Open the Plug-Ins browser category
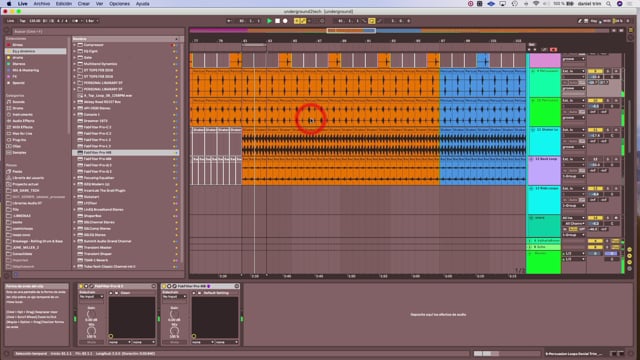Screen dimensions: 640x360 pyautogui.click(x=19, y=140)
